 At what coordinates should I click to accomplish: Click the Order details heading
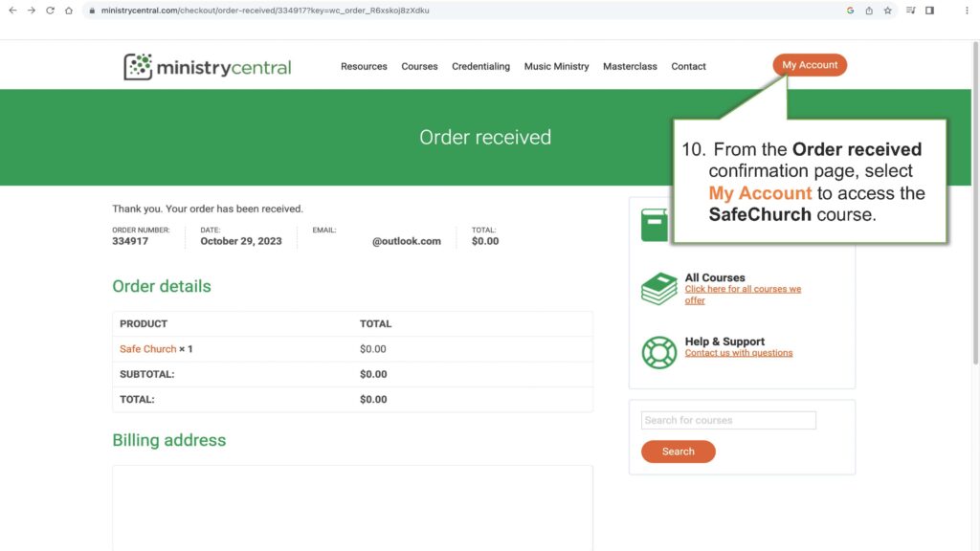[x=161, y=286]
